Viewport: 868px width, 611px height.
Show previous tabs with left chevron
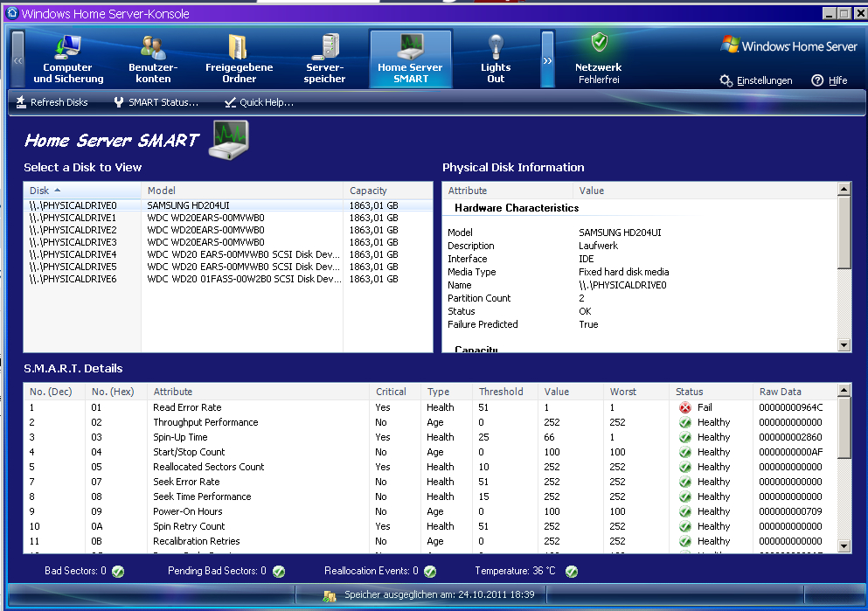tap(17, 59)
